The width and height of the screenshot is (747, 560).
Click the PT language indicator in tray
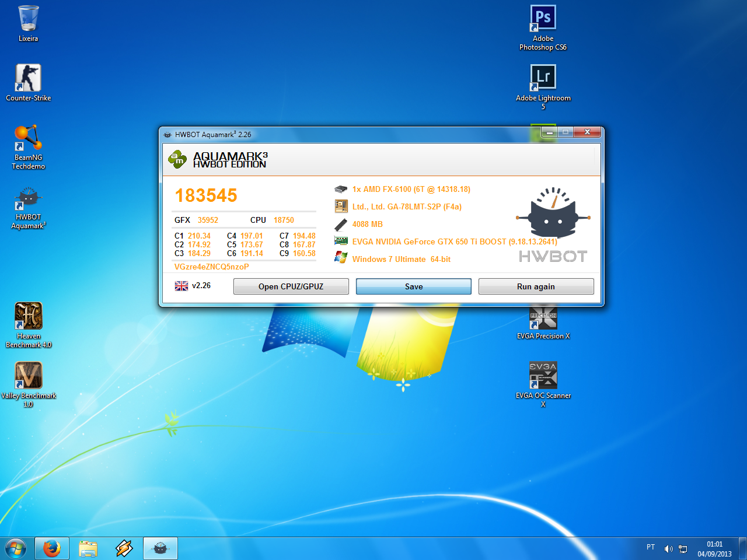click(651, 547)
